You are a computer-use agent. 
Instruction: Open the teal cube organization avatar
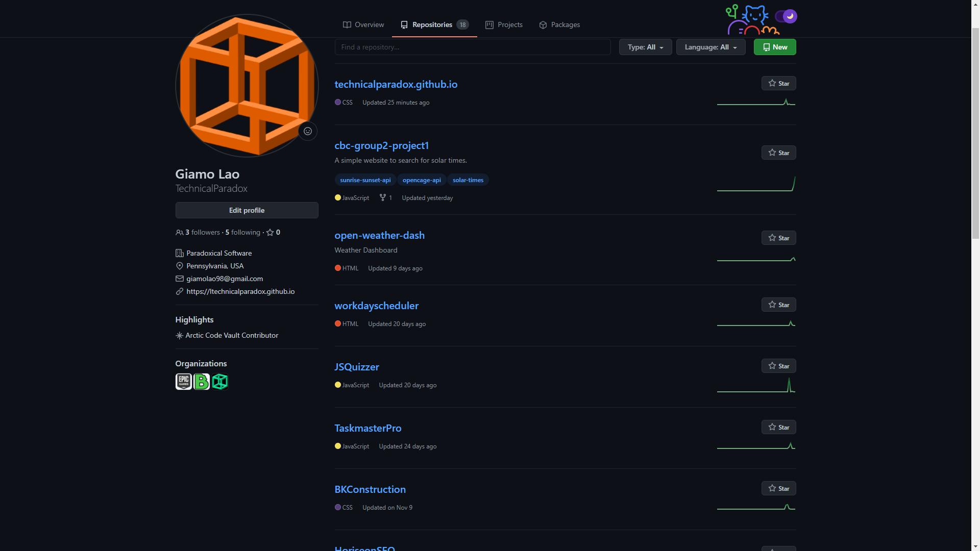pyautogui.click(x=220, y=382)
